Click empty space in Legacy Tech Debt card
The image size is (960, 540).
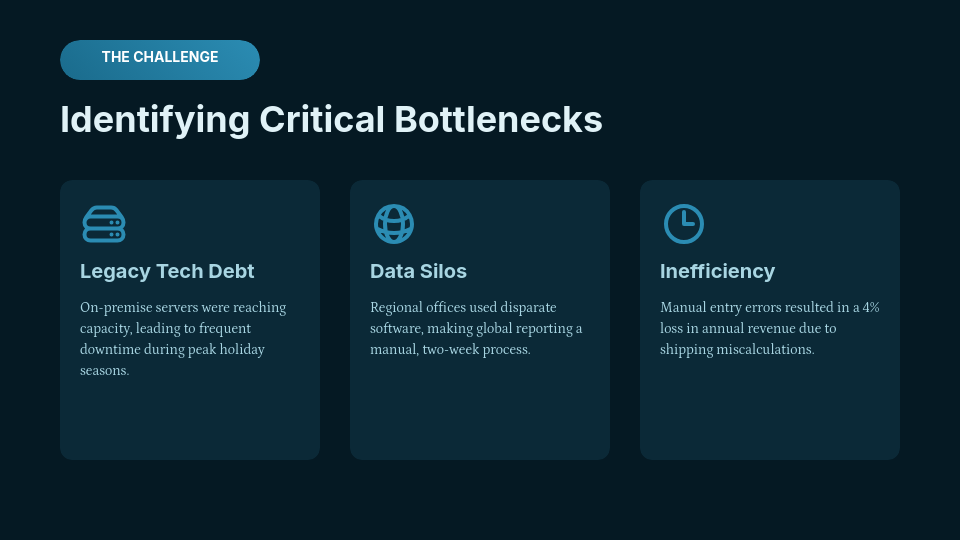(190, 420)
